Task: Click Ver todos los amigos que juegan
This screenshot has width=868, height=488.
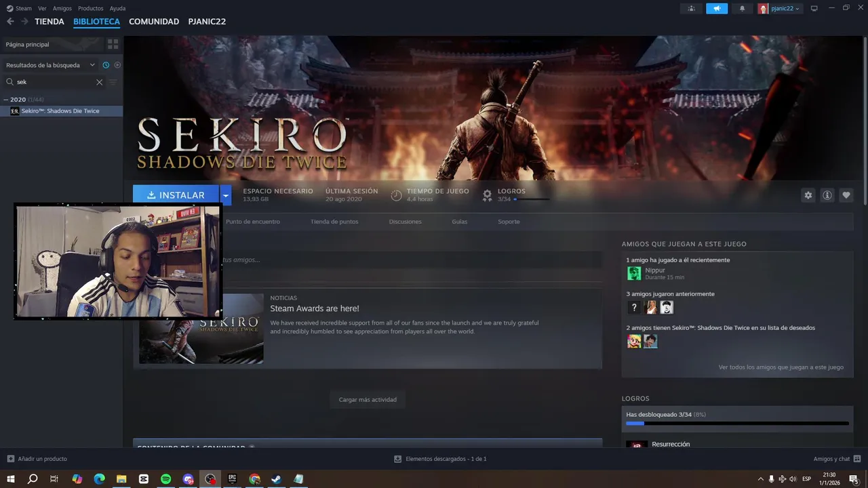Action: [781, 367]
